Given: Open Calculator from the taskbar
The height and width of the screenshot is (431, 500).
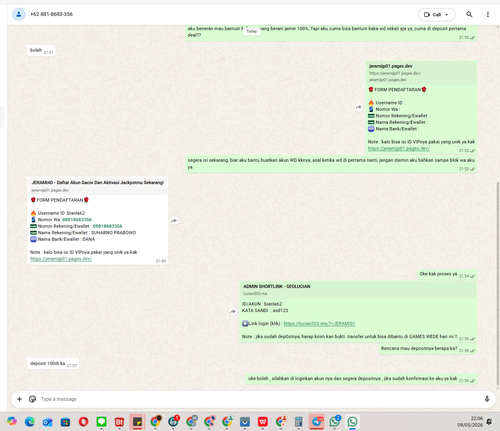Looking at the screenshot, I should pyautogui.click(x=298, y=422).
